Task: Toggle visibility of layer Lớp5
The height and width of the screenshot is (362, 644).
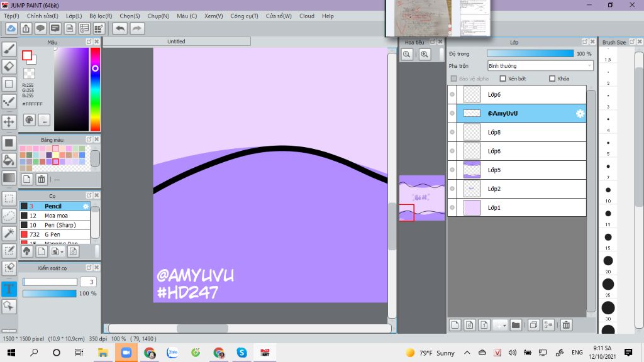Action: [x=452, y=170]
